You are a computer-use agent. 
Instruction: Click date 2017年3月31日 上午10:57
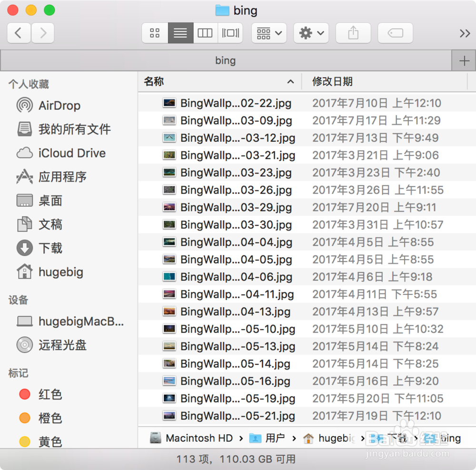378,225
